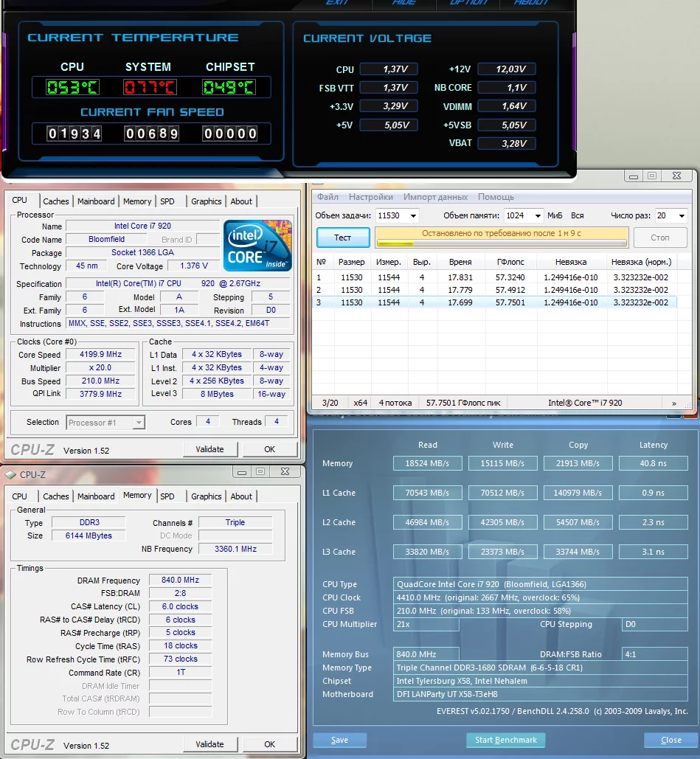The image size is (700, 759).
Task: Open CPU tab in the memory timings CPU-Z window
Action: (x=19, y=496)
